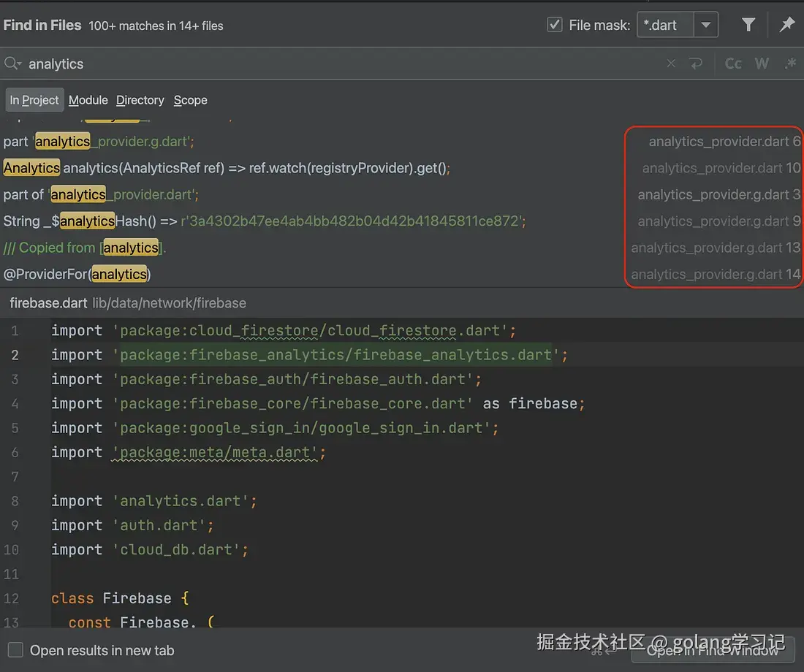Switch to the Directory tab

[x=140, y=100]
